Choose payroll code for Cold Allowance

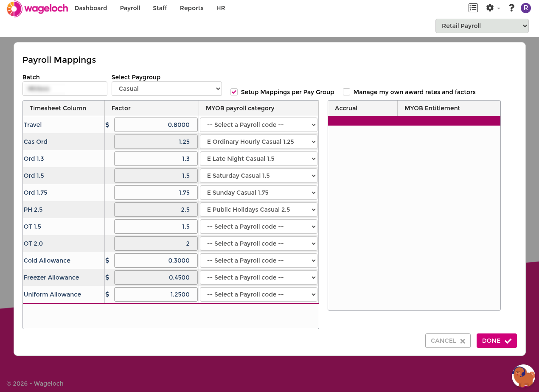tap(258, 260)
